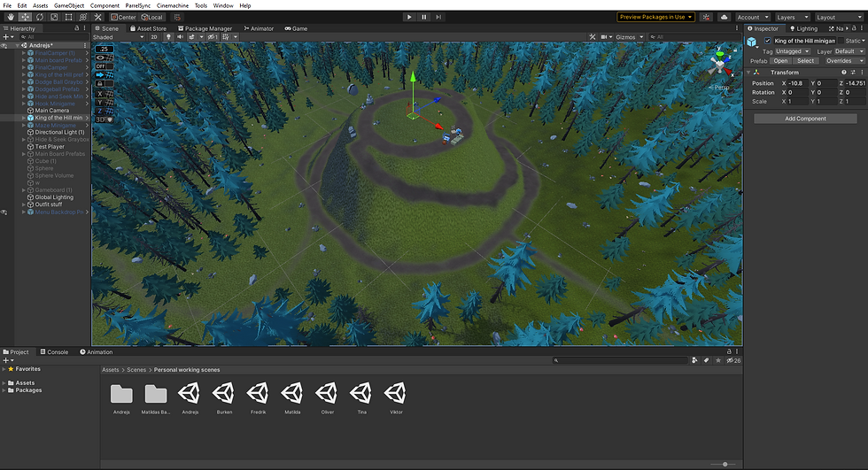Toggle hidden objects visibility counter
Viewport: 868px width, 470px height.
coord(213,37)
